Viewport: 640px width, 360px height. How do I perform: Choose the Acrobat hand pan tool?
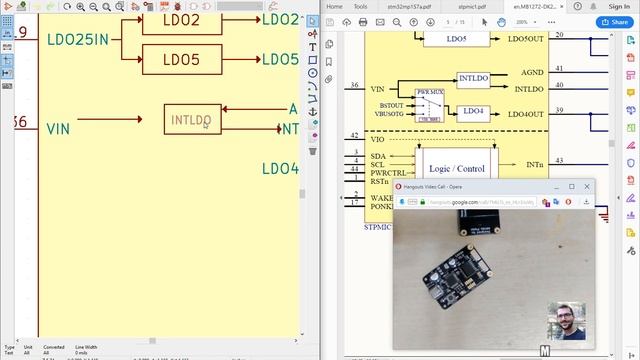point(501,22)
